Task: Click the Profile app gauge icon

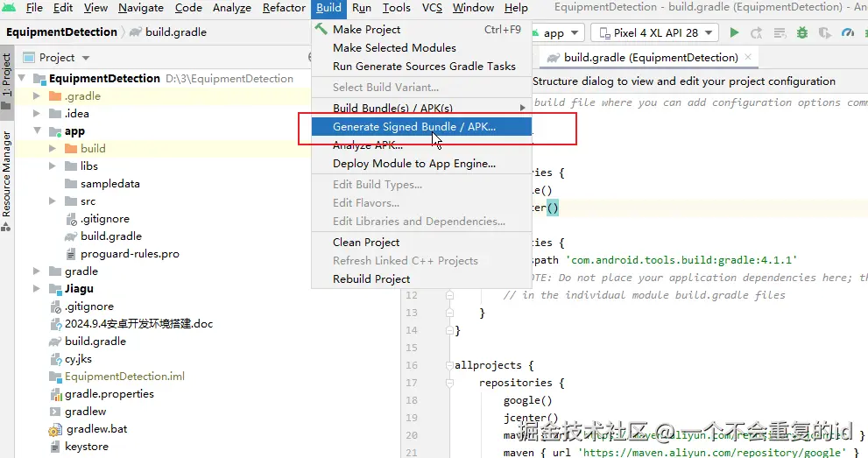Action: point(848,32)
